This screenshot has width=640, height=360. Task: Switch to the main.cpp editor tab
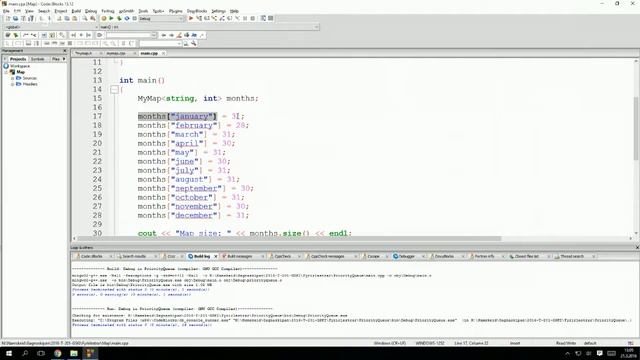149,53
